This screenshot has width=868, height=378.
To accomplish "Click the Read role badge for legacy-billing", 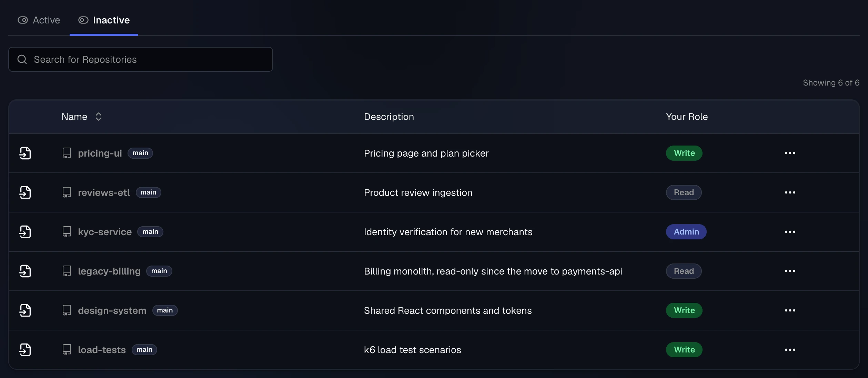I will point(684,271).
